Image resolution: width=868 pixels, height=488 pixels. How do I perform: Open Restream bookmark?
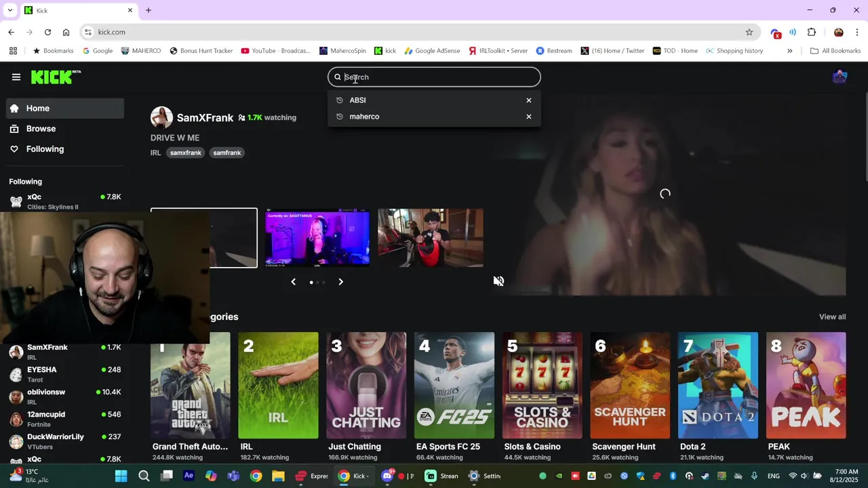tap(554, 51)
